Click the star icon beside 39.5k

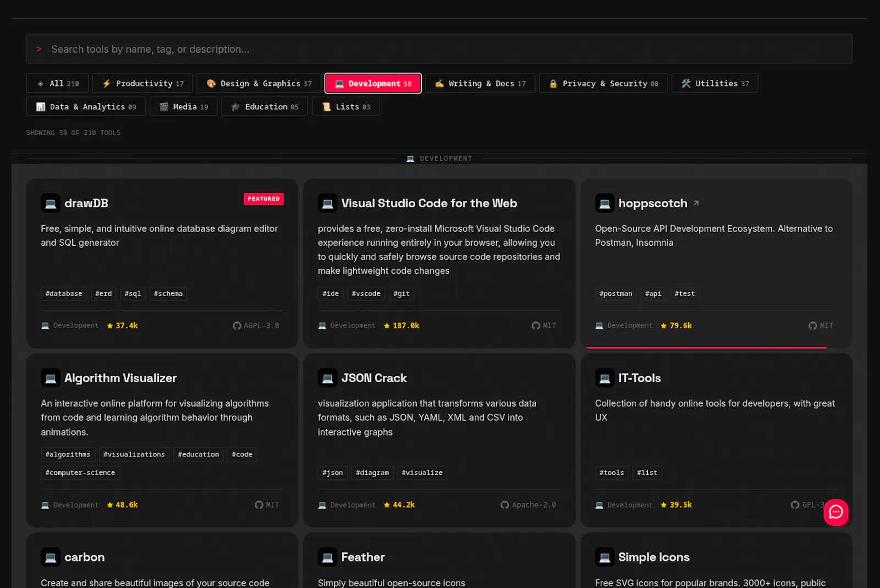(664, 505)
